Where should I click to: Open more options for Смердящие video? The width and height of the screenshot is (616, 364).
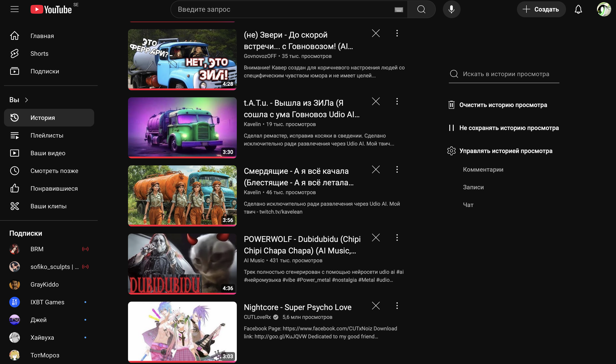[x=397, y=169]
